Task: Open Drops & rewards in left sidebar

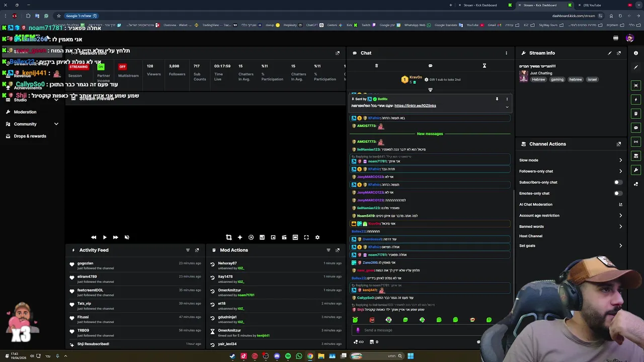Action: point(30,136)
